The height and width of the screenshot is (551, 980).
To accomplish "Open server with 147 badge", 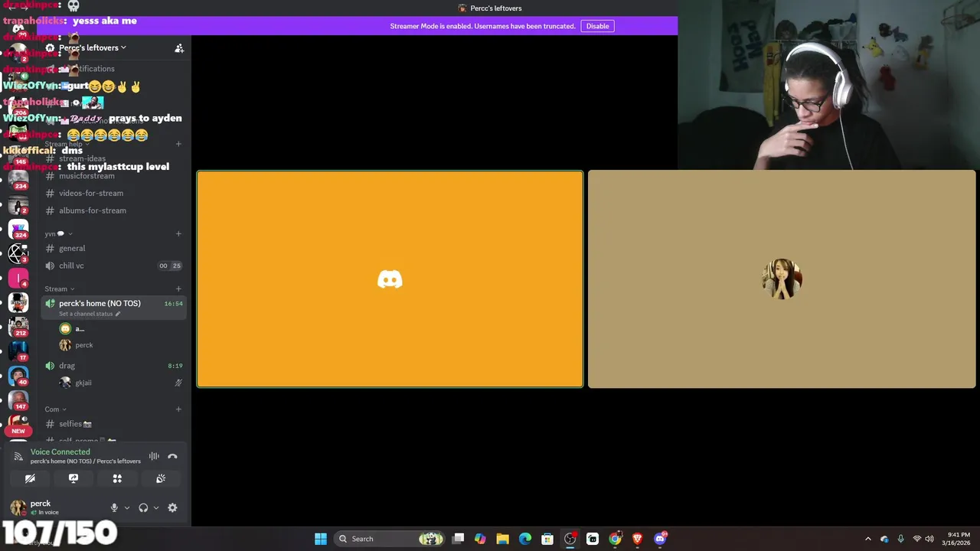I will [x=18, y=400].
